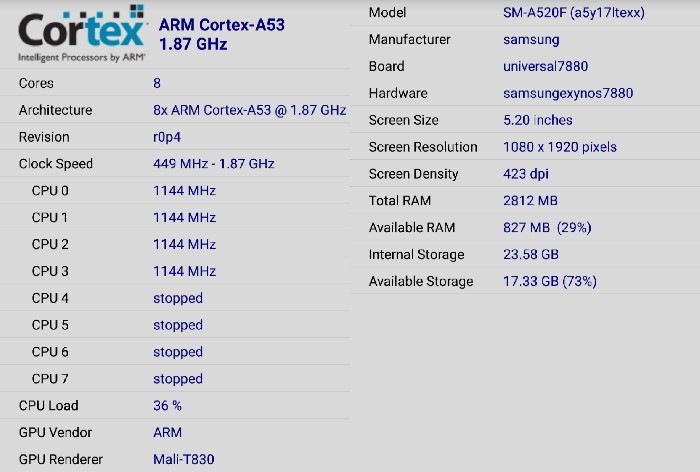700x472 pixels.
Task: Click the Mali-T830 GPU Renderer value
Action: click(183, 459)
